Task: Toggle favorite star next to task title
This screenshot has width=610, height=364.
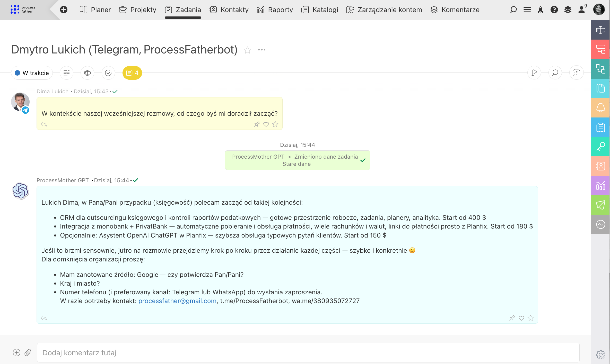Action: tap(247, 50)
